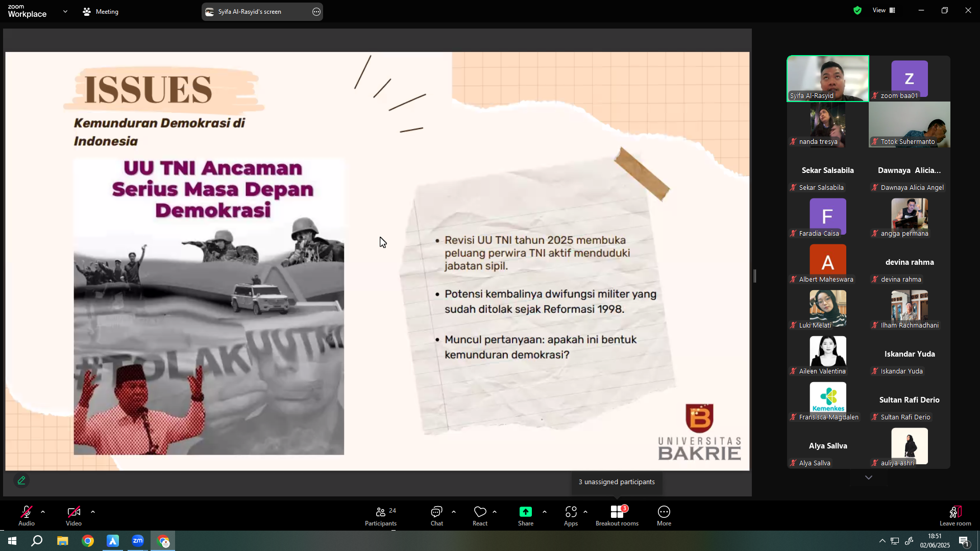Show more participants with down chevron
980x551 pixels.
[x=869, y=478]
